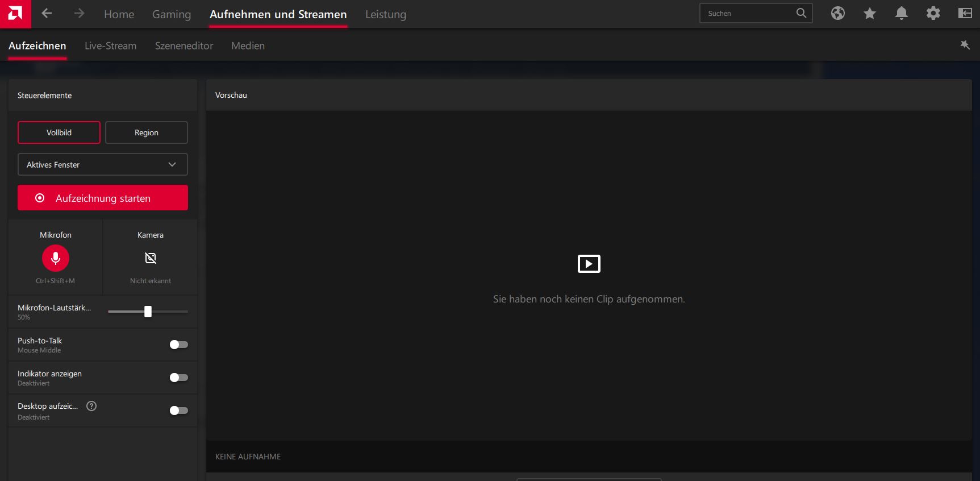Open the Gaming tab
Screen dimensions: 980x481
(x=172, y=14)
